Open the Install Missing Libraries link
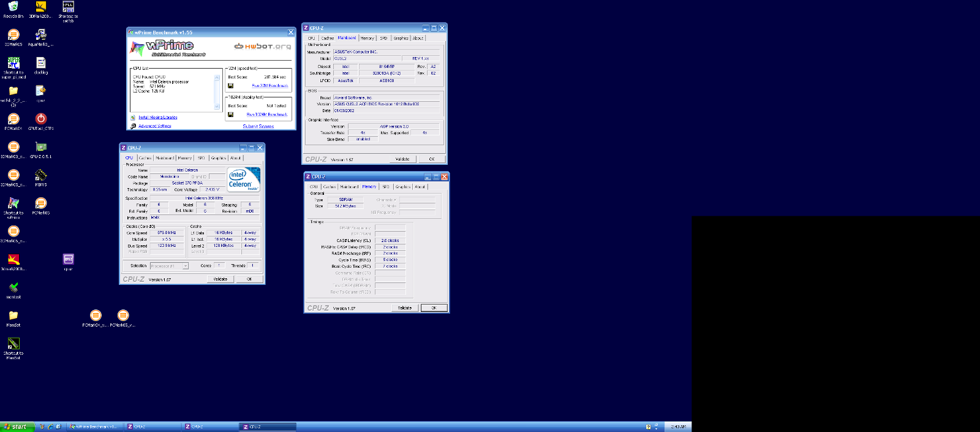This screenshot has height=432, width=980. 158,117
